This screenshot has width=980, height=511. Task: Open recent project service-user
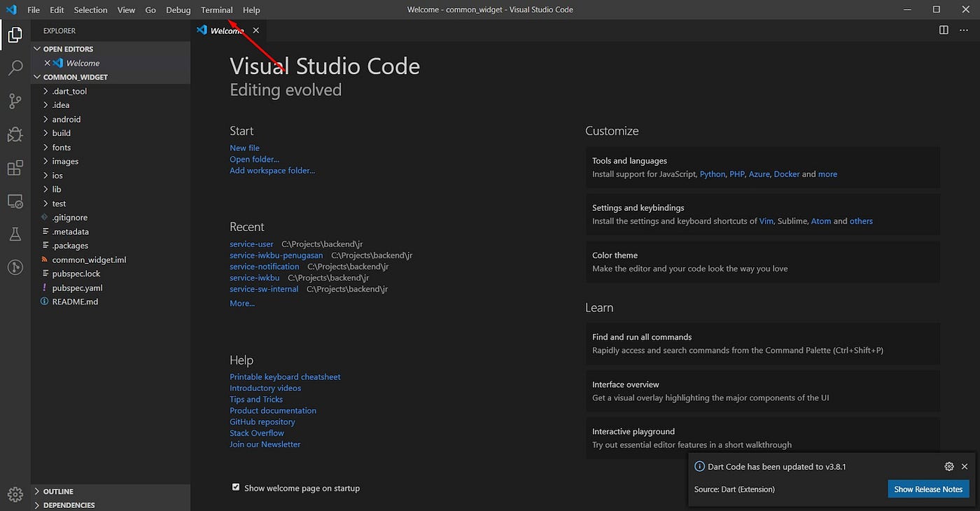[251, 244]
